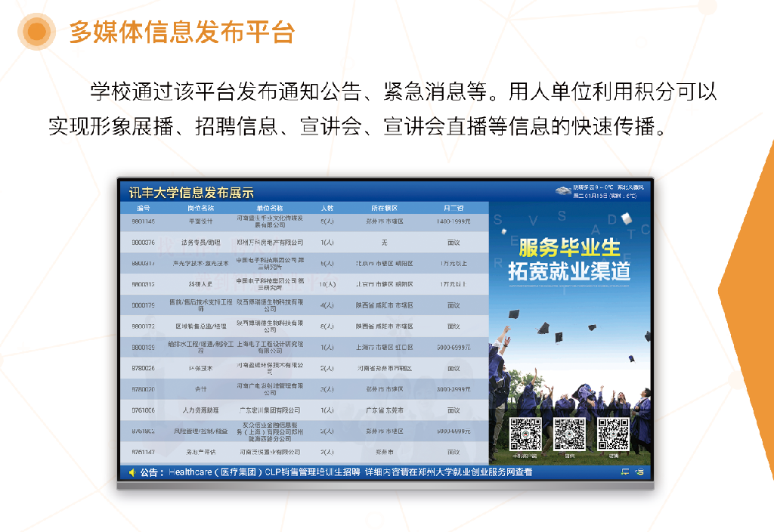Select the rightmost QR code

pyautogui.click(x=614, y=435)
